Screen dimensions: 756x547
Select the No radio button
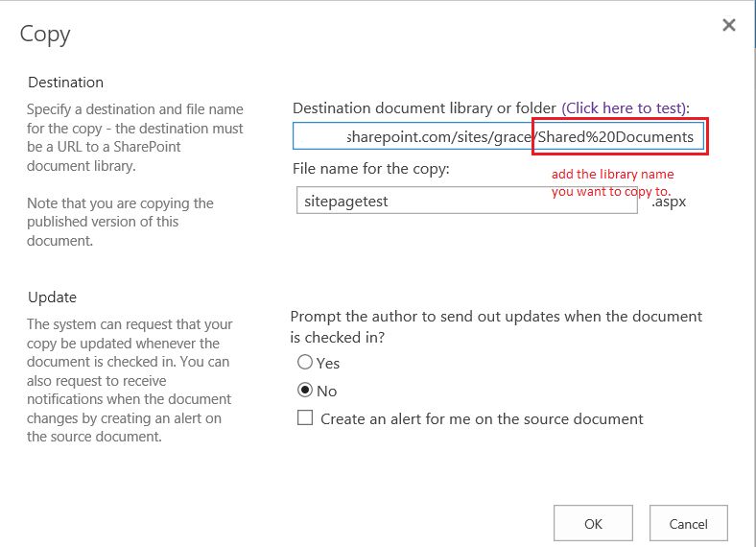pos(305,390)
